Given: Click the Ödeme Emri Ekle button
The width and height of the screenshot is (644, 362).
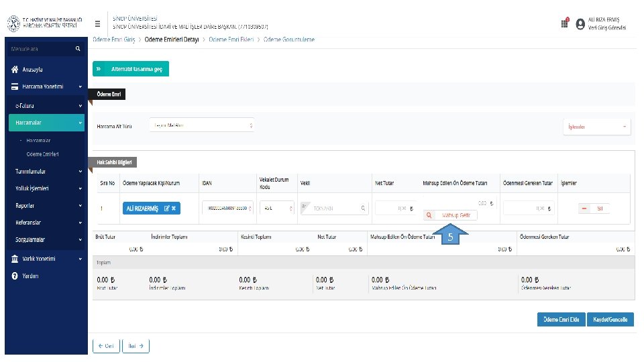Looking at the screenshot, I should 561,319.
